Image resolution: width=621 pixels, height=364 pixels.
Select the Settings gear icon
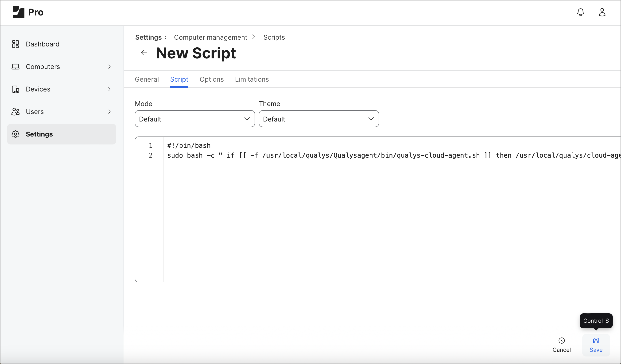coord(15,134)
